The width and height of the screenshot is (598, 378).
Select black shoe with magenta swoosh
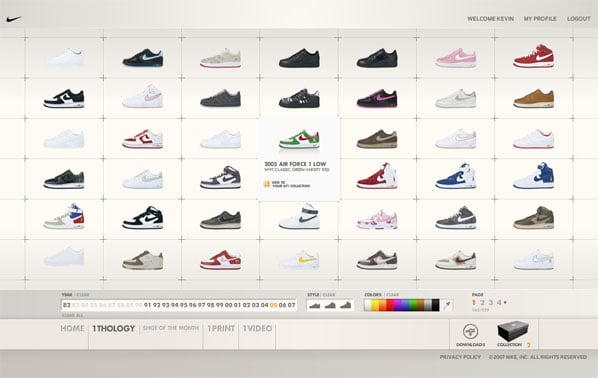pos(377,98)
